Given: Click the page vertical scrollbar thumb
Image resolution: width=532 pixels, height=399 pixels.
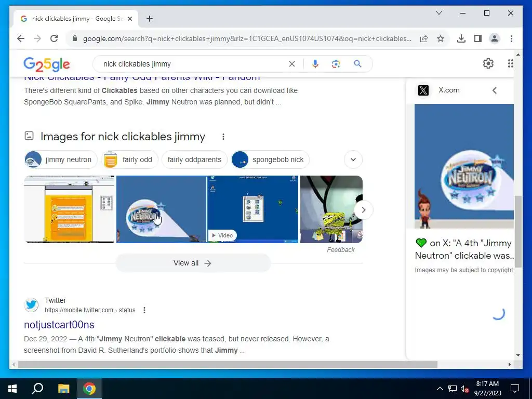Looking at the screenshot, I should click(518, 231).
